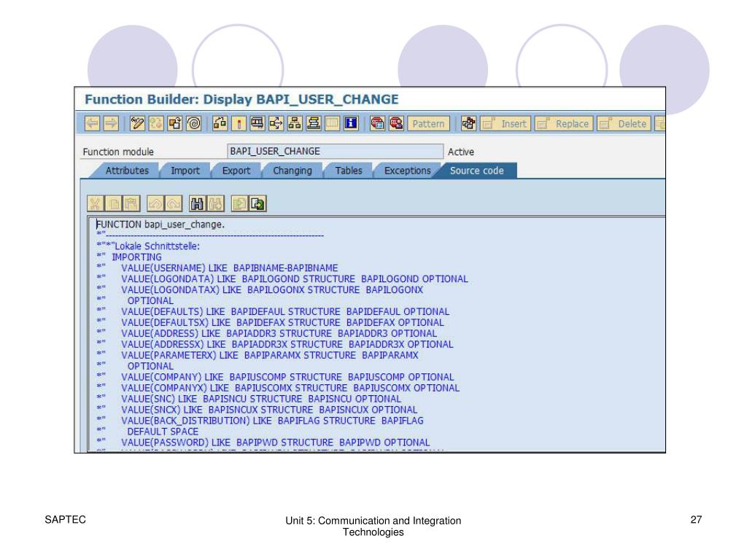This screenshot has width=747, height=560.
Task: Select the Source code tab
Action: 476,171
